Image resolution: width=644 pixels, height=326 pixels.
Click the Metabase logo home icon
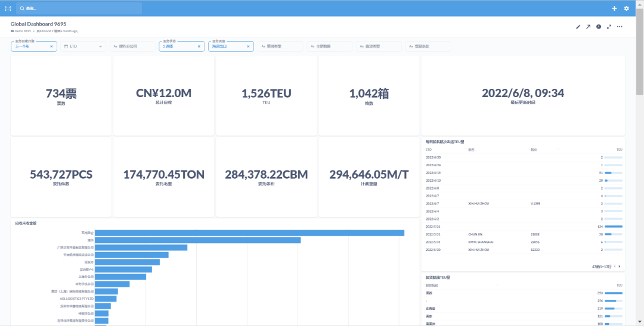click(x=8, y=8)
